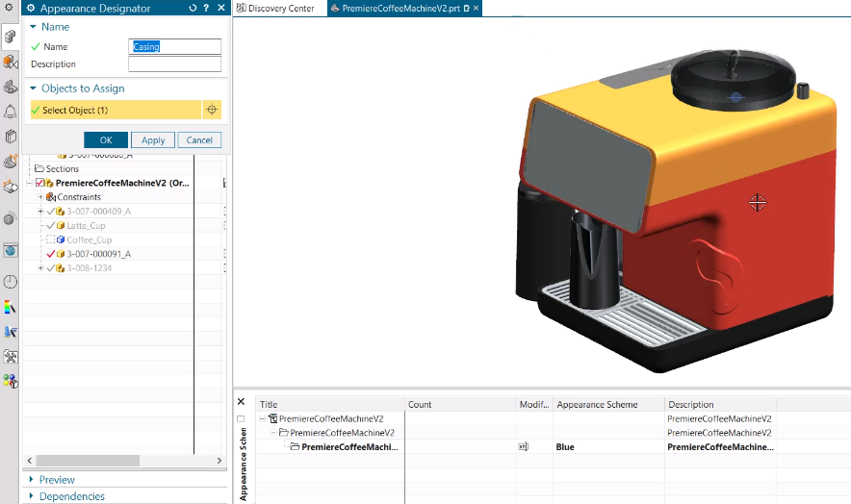Image resolution: width=851 pixels, height=504 pixels.
Task: Click the Modified icon in Blue row
Action: [524, 447]
